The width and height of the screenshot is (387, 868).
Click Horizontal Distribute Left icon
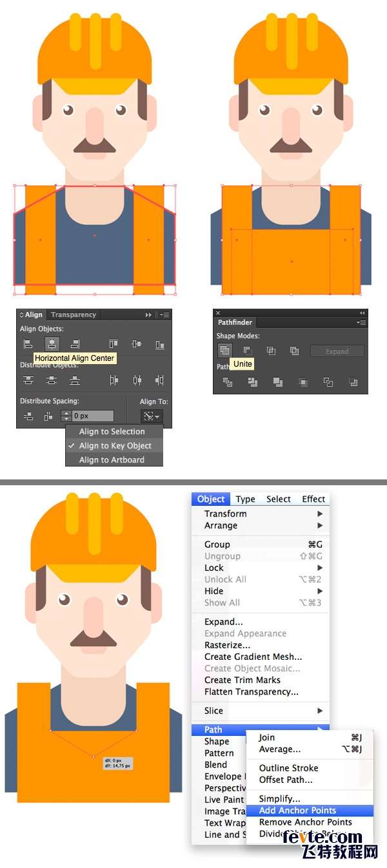tap(114, 380)
